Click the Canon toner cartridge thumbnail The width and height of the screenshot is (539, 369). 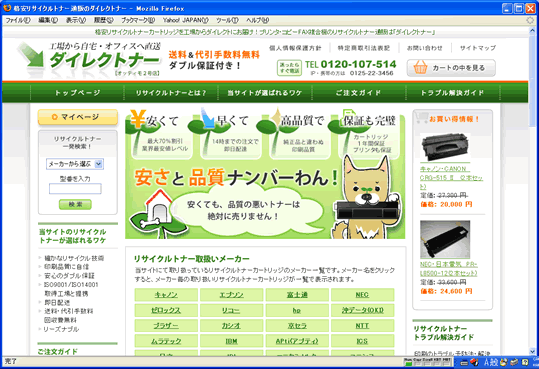point(445,147)
